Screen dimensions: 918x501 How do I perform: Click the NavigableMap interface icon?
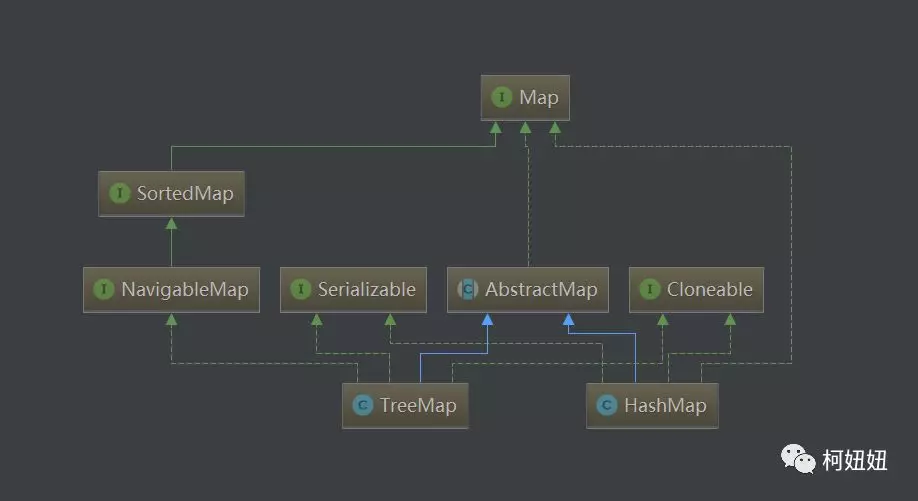point(104,289)
